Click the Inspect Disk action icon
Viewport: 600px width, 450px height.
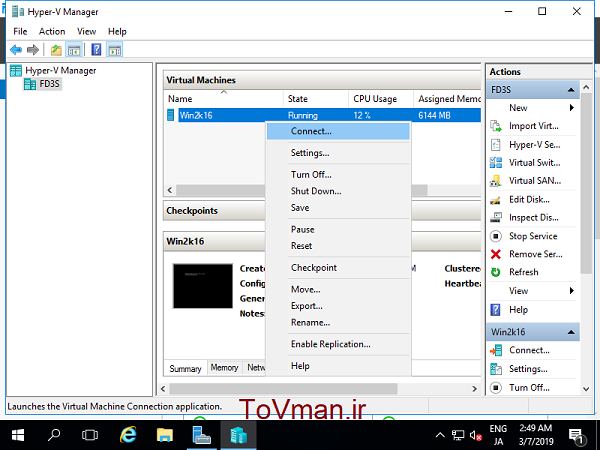click(x=496, y=217)
